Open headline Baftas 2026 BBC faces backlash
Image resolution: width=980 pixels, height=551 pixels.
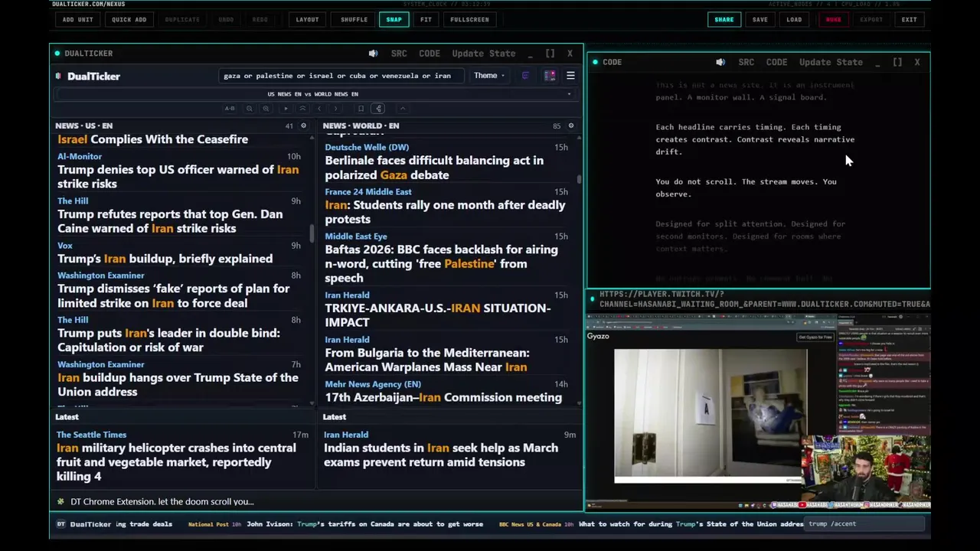pos(441,264)
